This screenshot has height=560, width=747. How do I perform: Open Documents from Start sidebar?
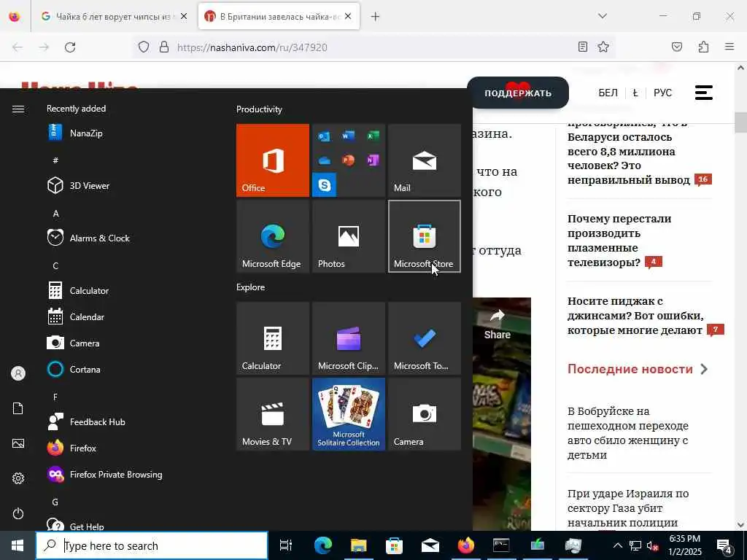pos(18,408)
